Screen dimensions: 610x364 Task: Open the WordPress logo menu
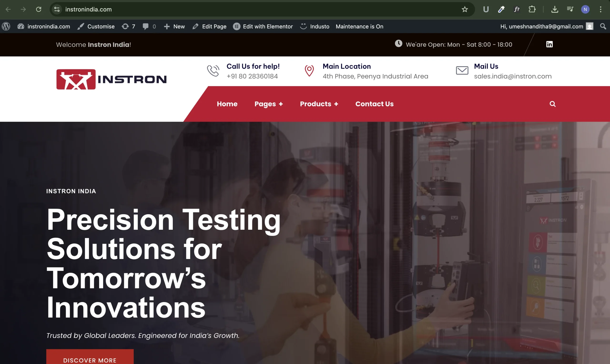6,26
